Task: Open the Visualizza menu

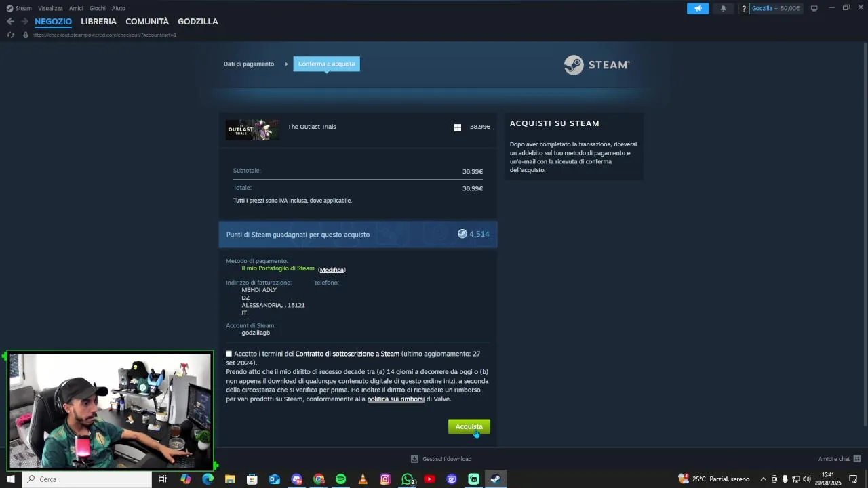Action: click(x=50, y=8)
